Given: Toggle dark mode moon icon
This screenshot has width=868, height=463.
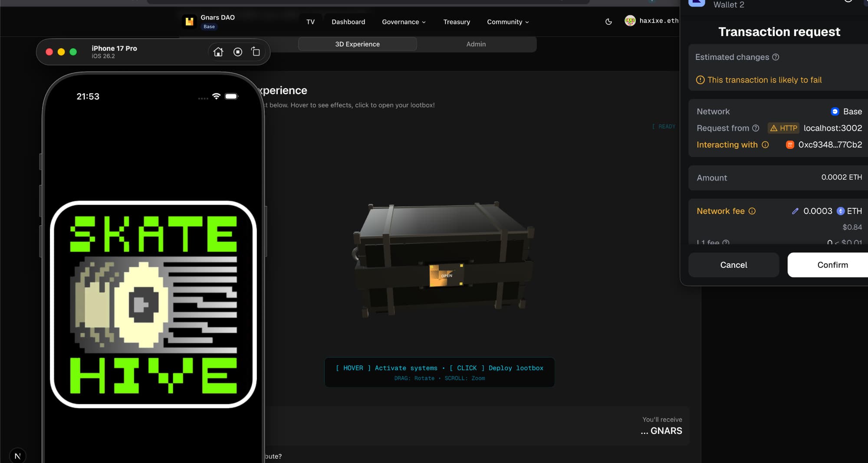Looking at the screenshot, I should 608,22.
